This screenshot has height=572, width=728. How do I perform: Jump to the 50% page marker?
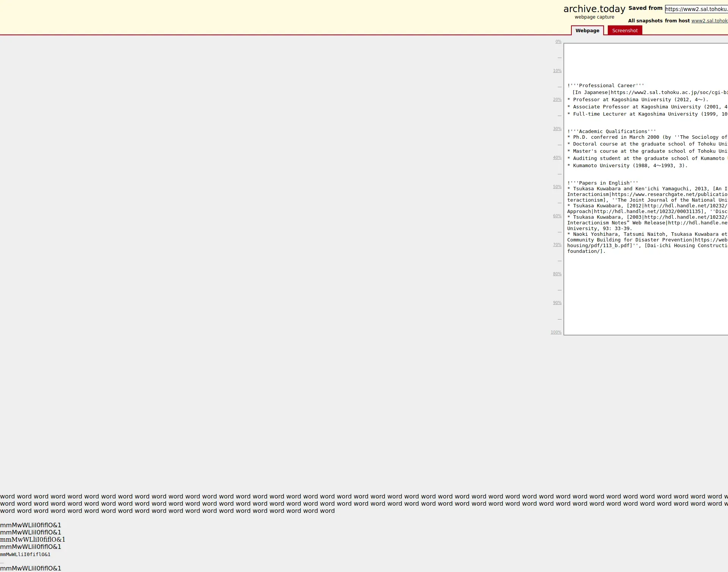tap(557, 187)
